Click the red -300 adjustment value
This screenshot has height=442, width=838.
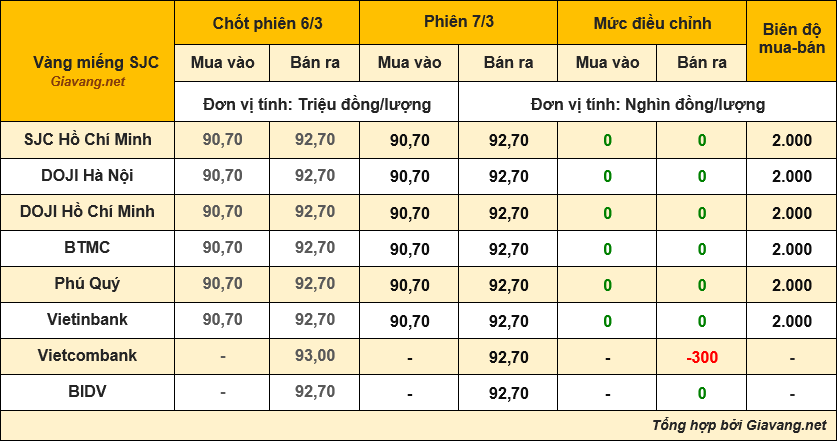click(x=702, y=357)
